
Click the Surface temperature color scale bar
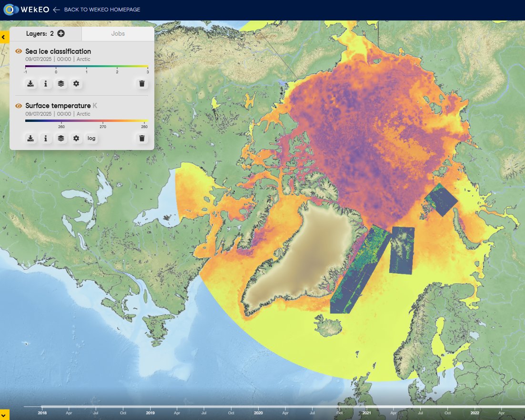[x=86, y=121]
